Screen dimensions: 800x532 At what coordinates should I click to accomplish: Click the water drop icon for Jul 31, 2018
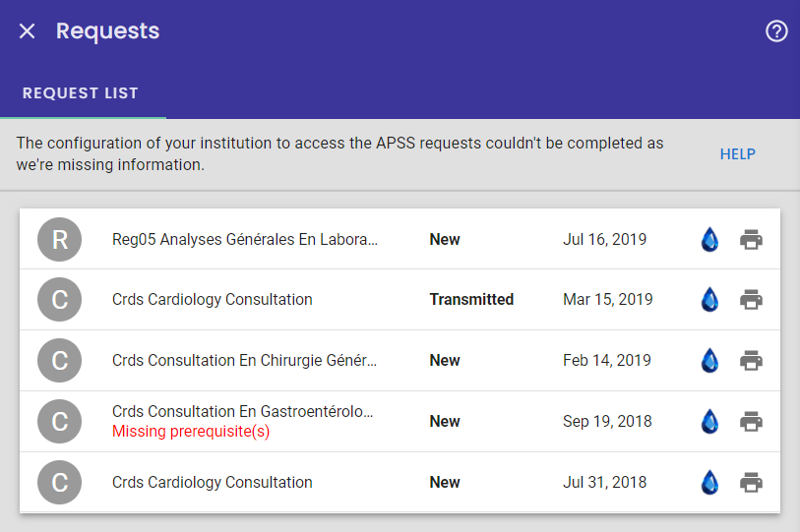pyautogui.click(x=709, y=482)
